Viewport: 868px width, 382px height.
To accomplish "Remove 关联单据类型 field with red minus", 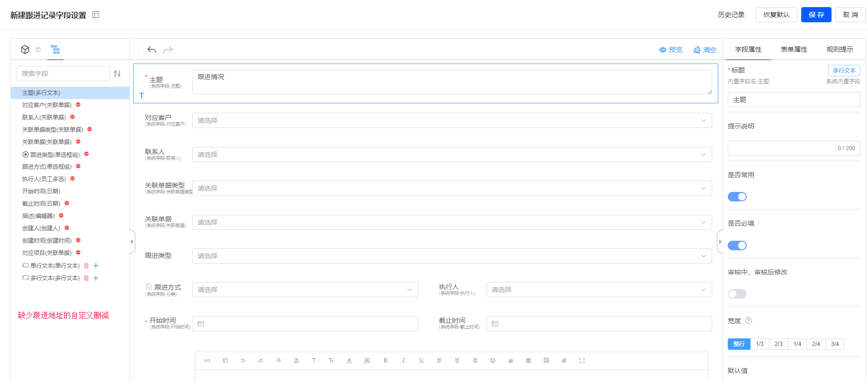I will tap(90, 129).
